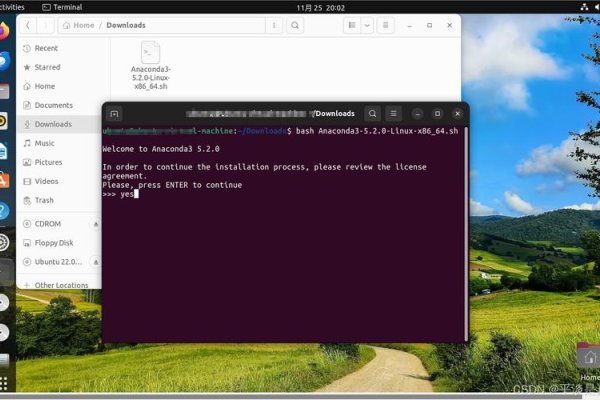Open Floppy Disk in sidebar
600x400 pixels.
(59, 243)
